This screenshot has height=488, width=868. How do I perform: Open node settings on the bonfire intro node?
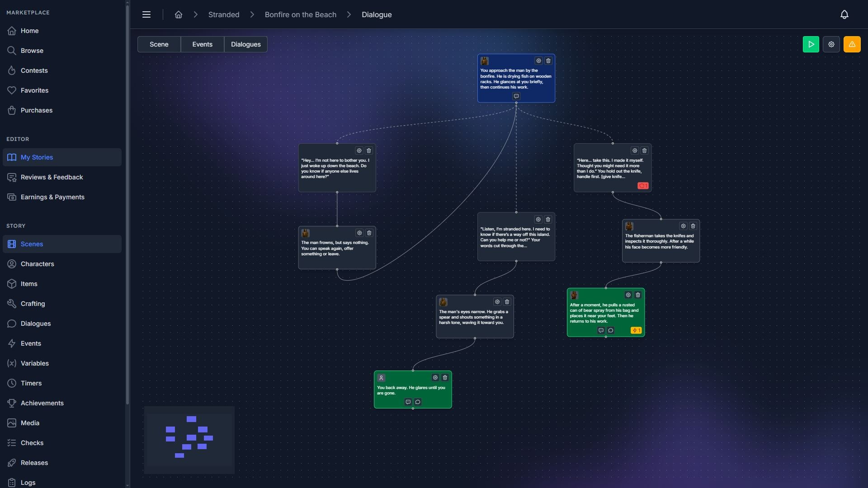pos(538,61)
